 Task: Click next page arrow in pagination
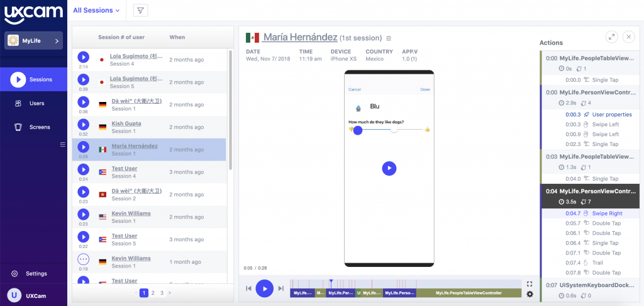(x=170, y=293)
